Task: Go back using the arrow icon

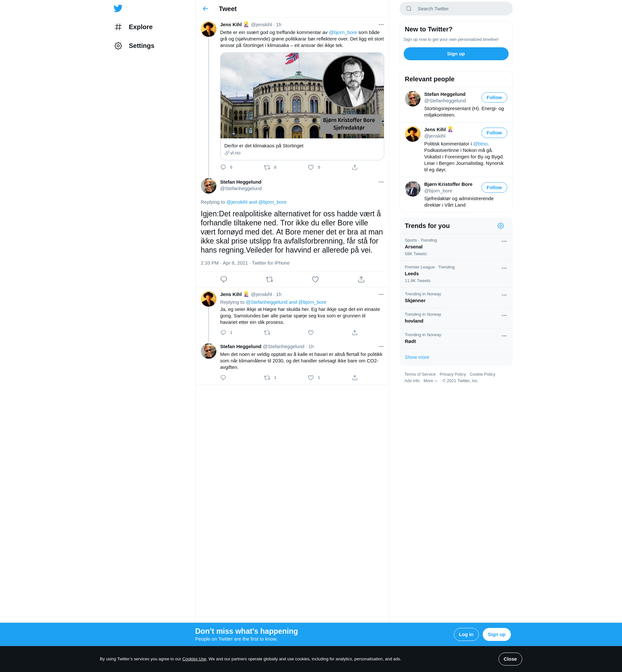Action: pyautogui.click(x=205, y=9)
